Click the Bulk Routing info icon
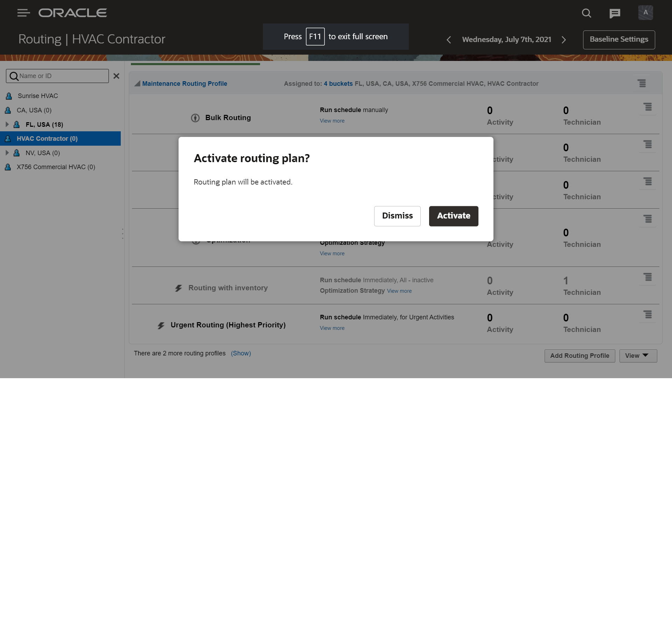Screen dimensions: 672x638 [195, 118]
